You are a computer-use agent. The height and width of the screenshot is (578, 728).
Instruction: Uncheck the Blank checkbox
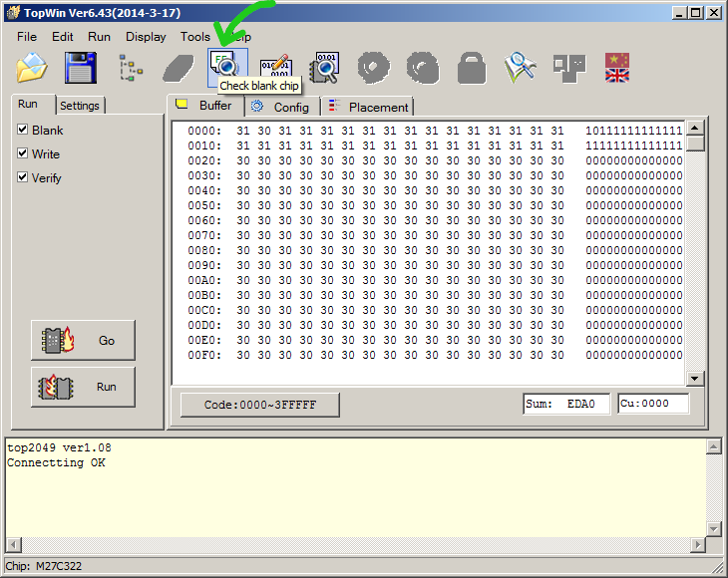[x=23, y=131]
